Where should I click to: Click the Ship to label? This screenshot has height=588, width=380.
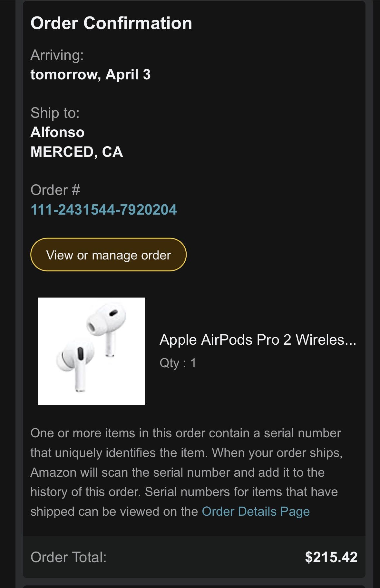(x=56, y=113)
